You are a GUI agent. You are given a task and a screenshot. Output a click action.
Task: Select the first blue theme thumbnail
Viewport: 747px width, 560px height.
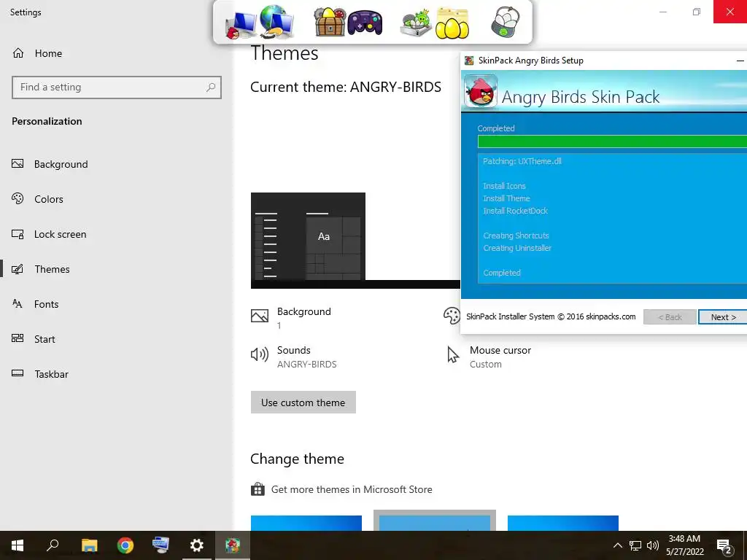tap(306, 523)
